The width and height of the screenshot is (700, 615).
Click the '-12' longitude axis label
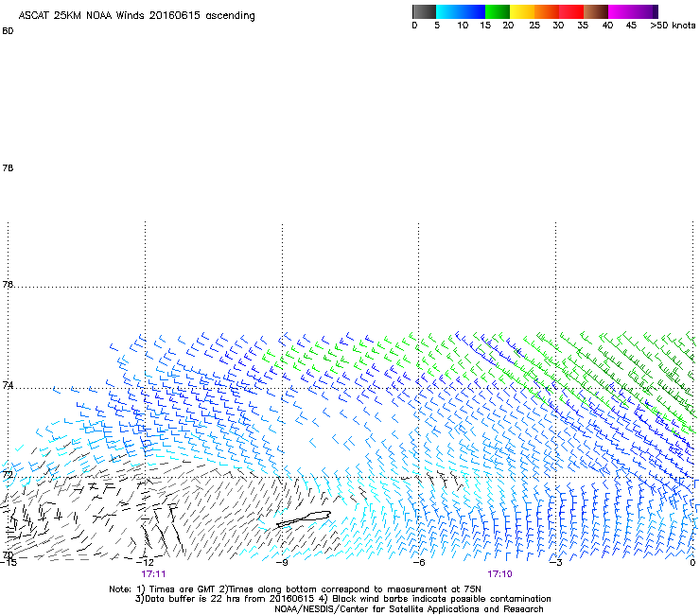[146, 563]
